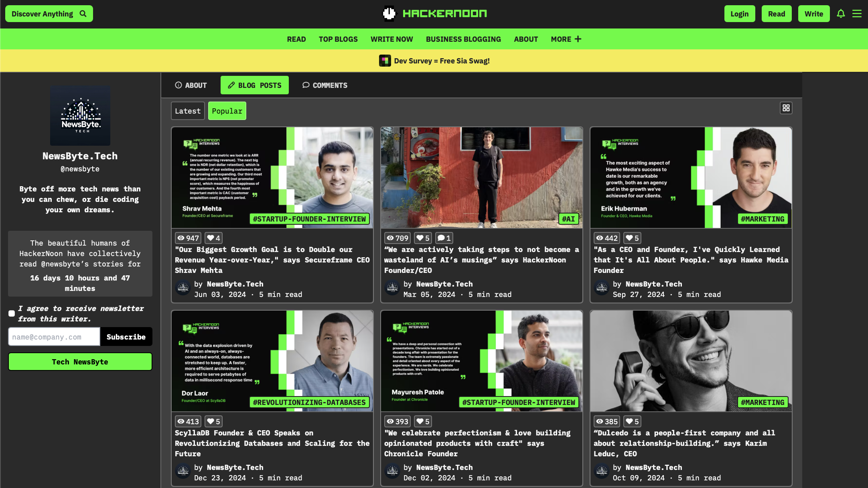Open the hamburger menu icon
868x488 pixels.
pyautogui.click(x=857, y=14)
